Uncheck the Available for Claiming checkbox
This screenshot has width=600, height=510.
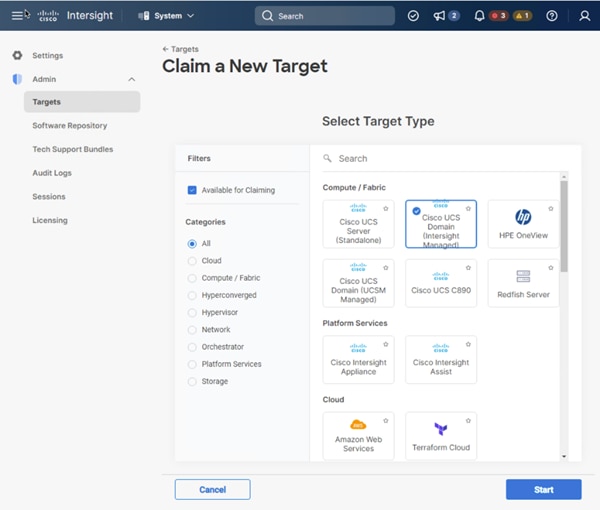point(192,190)
